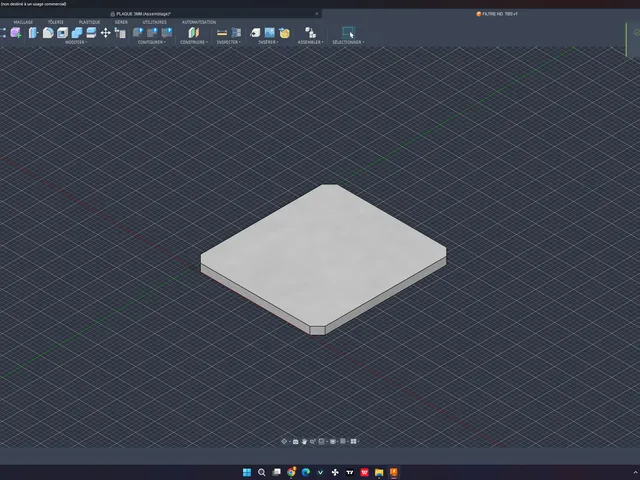The image size is (640, 480).
Task: Launch Microsoft Edge from taskbar
Action: coord(306,472)
